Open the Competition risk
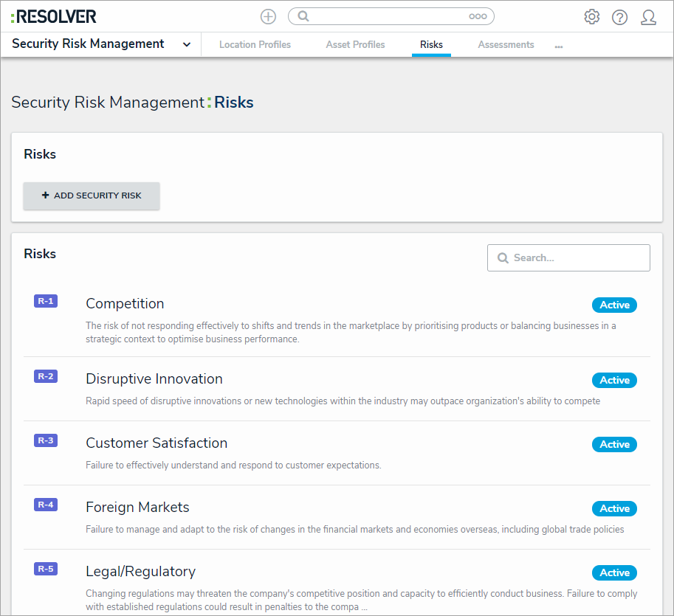Image resolution: width=674 pixels, height=616 pixels. pyautogui.click(x=125, y=304)
